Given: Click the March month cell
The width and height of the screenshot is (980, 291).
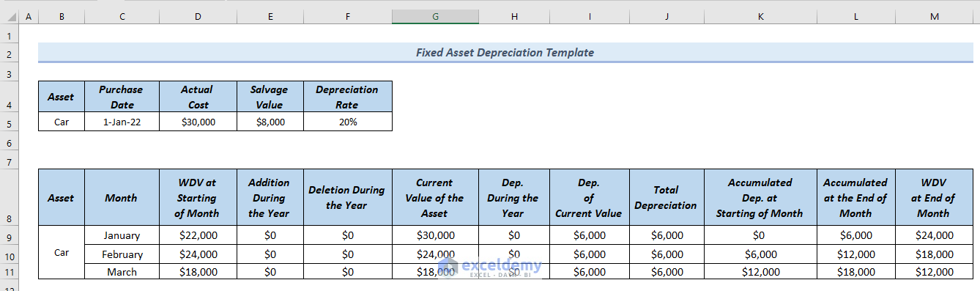Looking at the screenshot, I should tap(122, 272).
